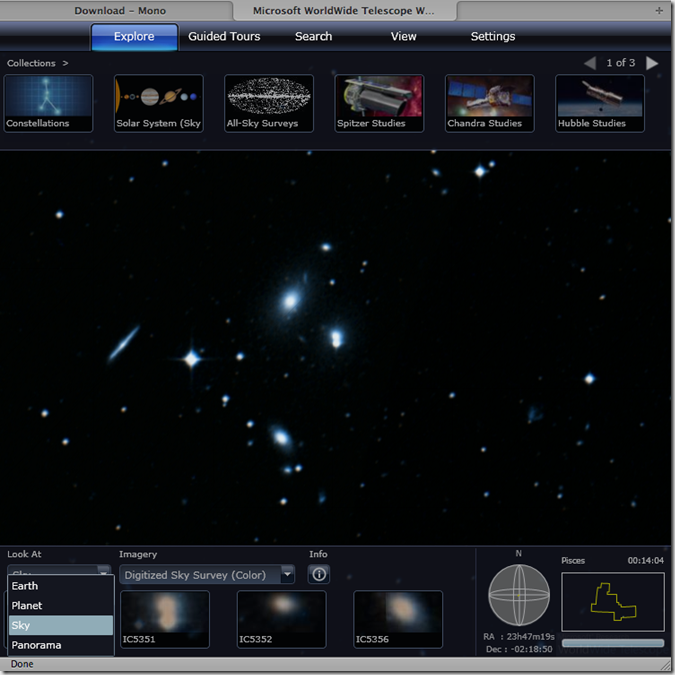Open the Solar System collection
The width and height of the screenshot is (675, 675).
point(159,103)
